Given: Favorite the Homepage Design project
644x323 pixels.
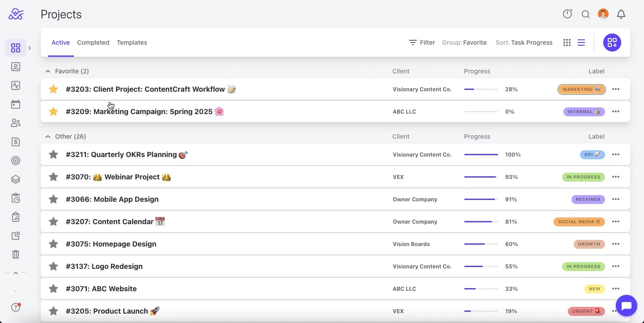Looking at the screenshot, I should click(x=53, y=244).
